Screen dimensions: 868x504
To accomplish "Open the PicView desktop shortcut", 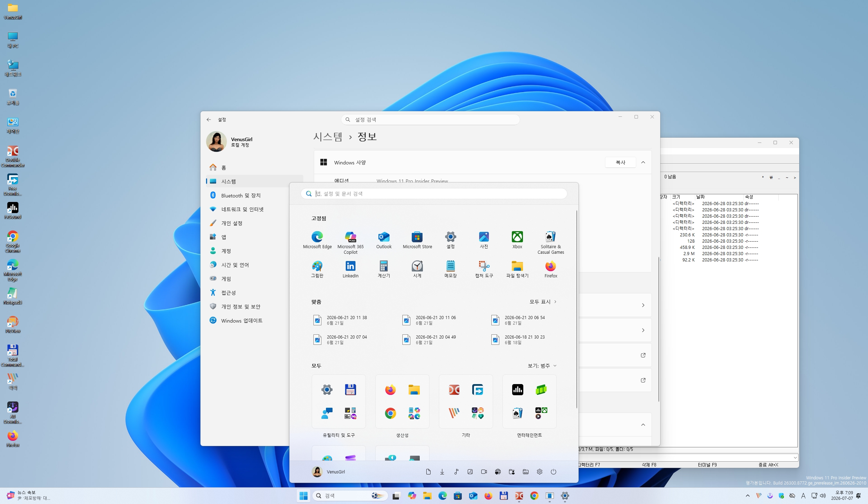I will (x=13, y=325).
